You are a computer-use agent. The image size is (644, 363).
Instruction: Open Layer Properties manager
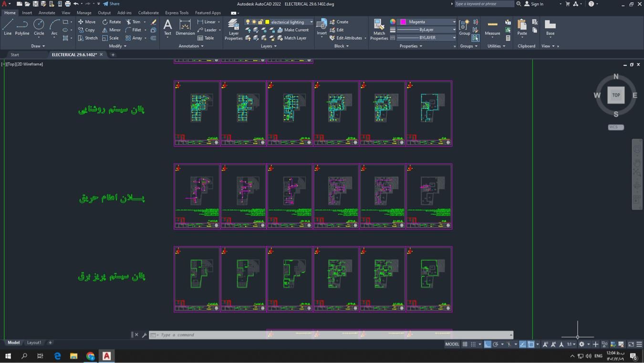click(233, 30)
